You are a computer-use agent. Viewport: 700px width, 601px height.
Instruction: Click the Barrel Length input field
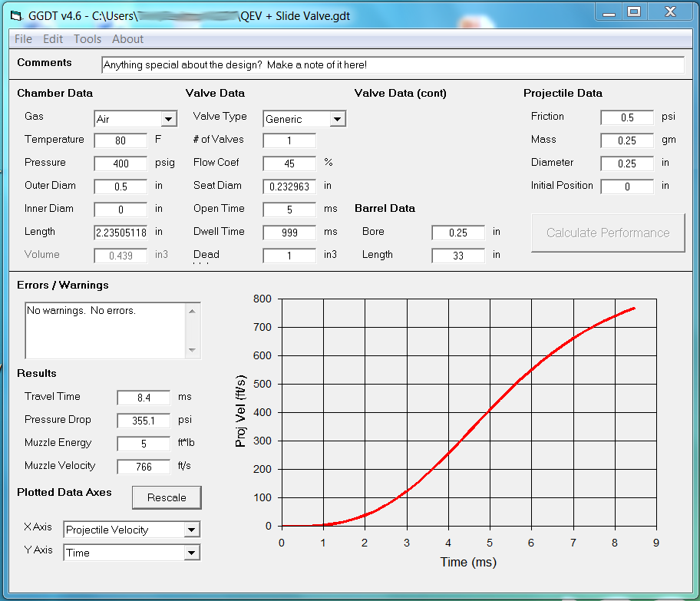pyautogui.click(x=458, y=256)
